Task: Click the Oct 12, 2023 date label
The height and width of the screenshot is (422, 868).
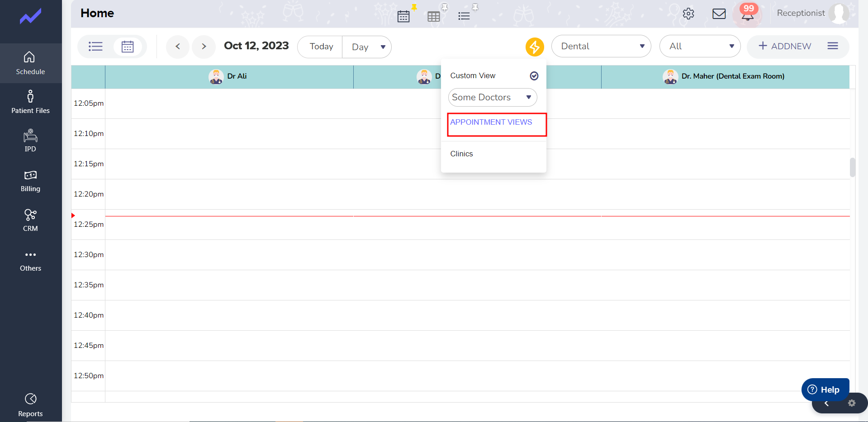Action: pos(256,46)
